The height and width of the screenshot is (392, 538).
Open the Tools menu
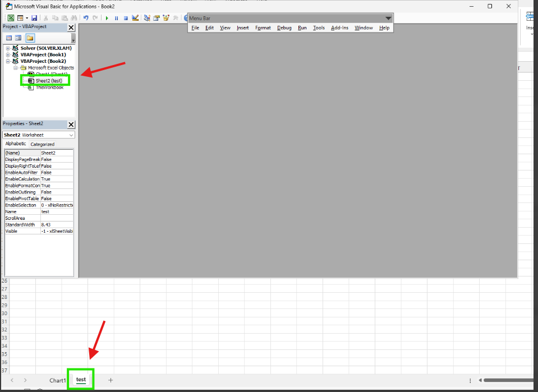319,28
